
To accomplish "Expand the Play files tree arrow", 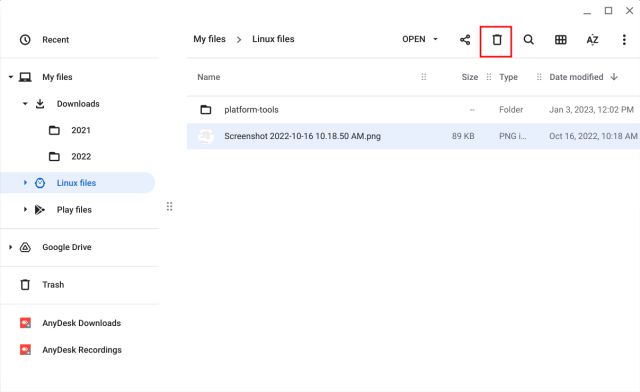I will point(25,209).
